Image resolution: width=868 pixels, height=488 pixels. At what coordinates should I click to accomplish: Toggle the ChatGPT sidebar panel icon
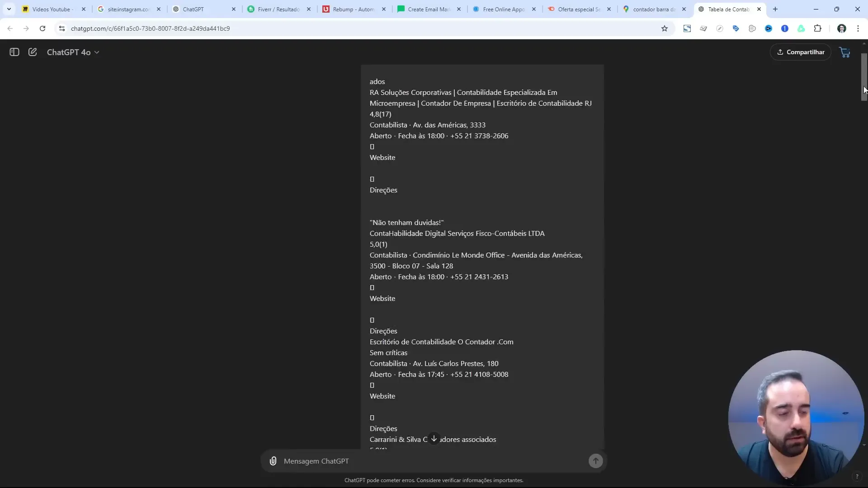(x=14, y=52)
